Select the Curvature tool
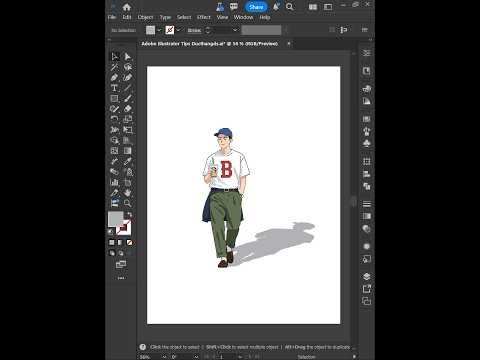 (128, 77)
